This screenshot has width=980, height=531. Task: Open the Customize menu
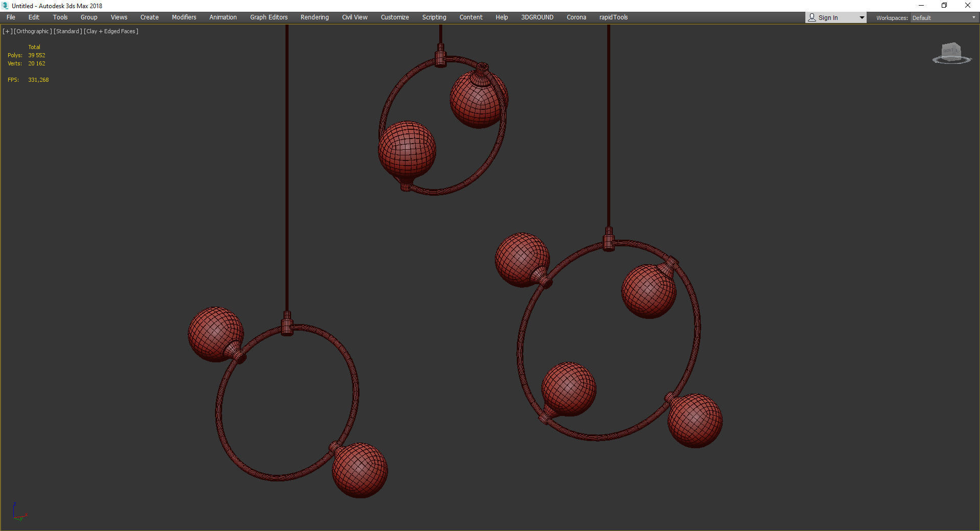point(395,17)
